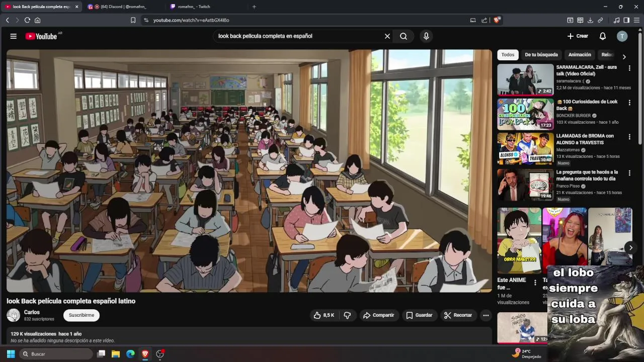
Task: Open reading list book icon
Action: (x=580, y=20)
